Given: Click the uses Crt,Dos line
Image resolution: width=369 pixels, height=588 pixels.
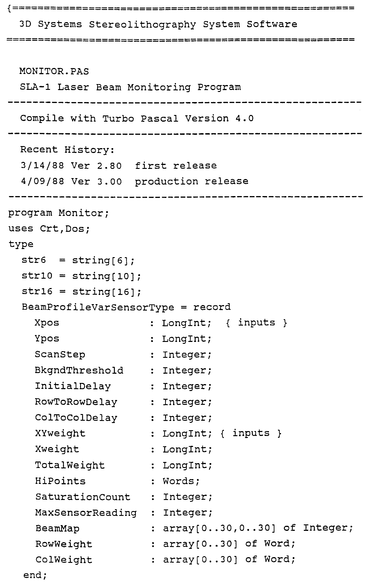Looking at the screenshot, I should (x=49, y=229).
